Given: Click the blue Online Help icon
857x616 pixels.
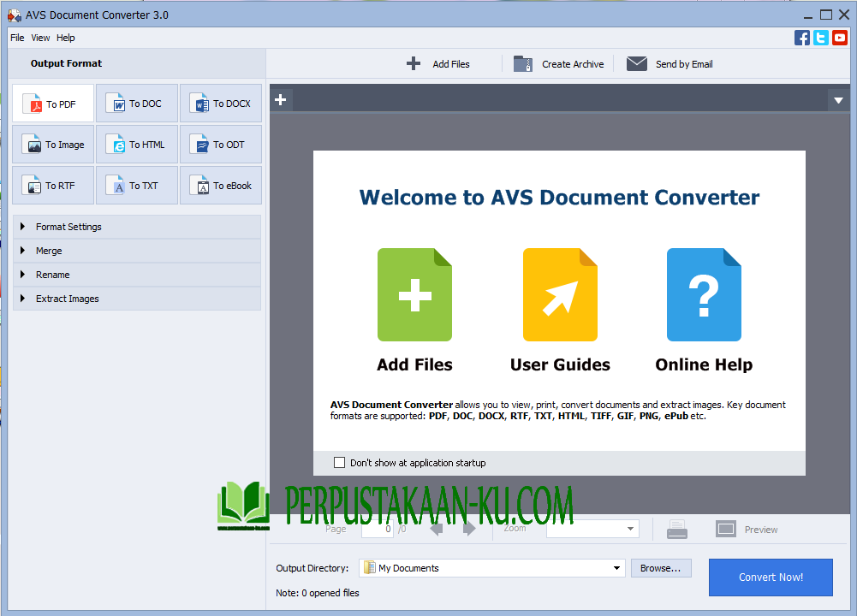Looking at the screenshot, I should 704,295.
